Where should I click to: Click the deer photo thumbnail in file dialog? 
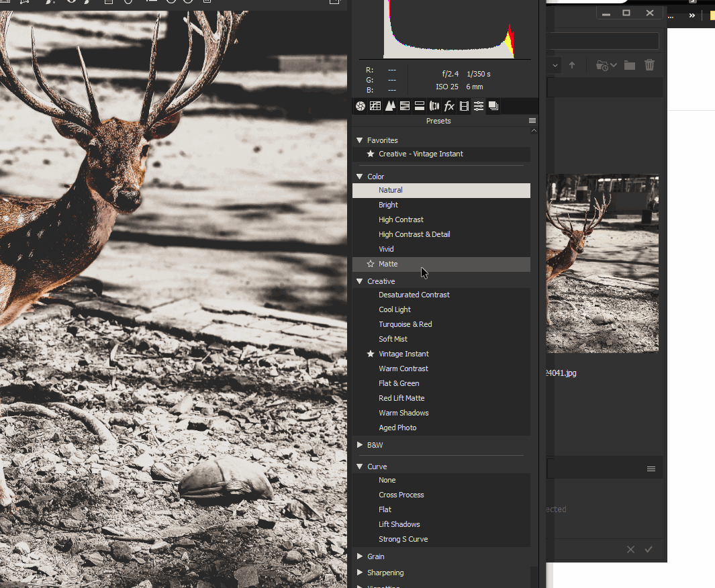click(602, 264)
